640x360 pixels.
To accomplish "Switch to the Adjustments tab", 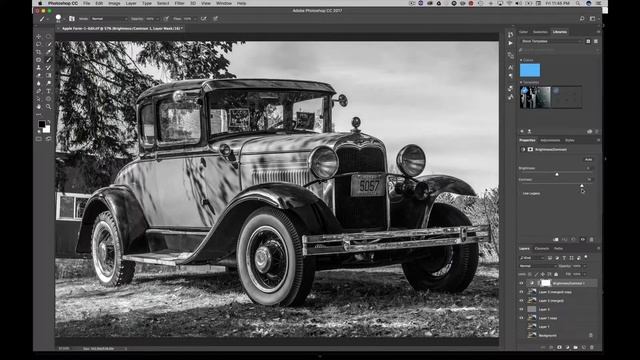I will pyautogui.click(x=550, y=140).
